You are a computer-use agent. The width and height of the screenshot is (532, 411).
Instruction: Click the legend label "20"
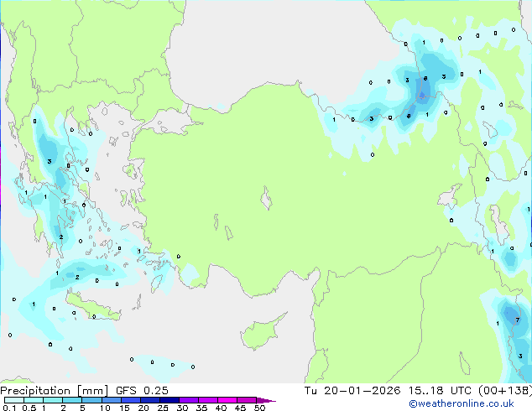pos(143,408)
